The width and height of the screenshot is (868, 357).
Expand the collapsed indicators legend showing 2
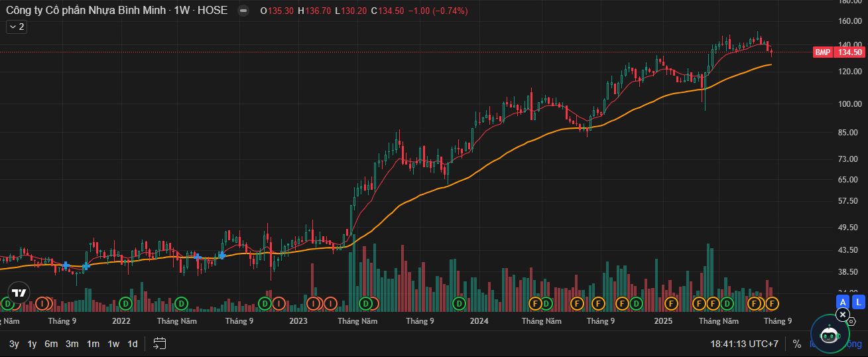(16, 27)
